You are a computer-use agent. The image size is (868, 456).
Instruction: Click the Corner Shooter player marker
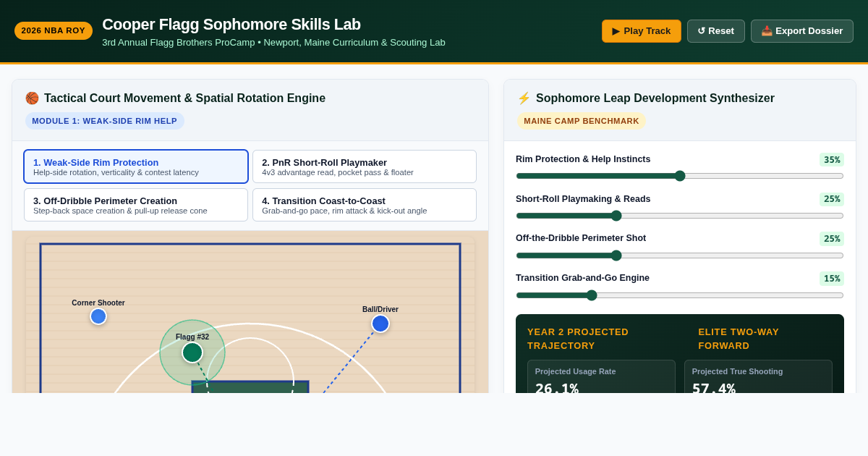click(x=98, y=316)
